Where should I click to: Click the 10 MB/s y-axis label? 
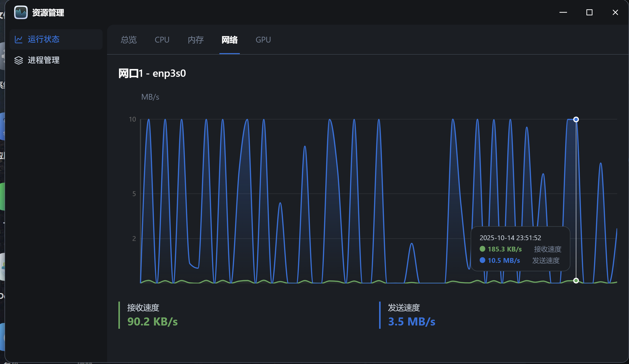[132, 119]
